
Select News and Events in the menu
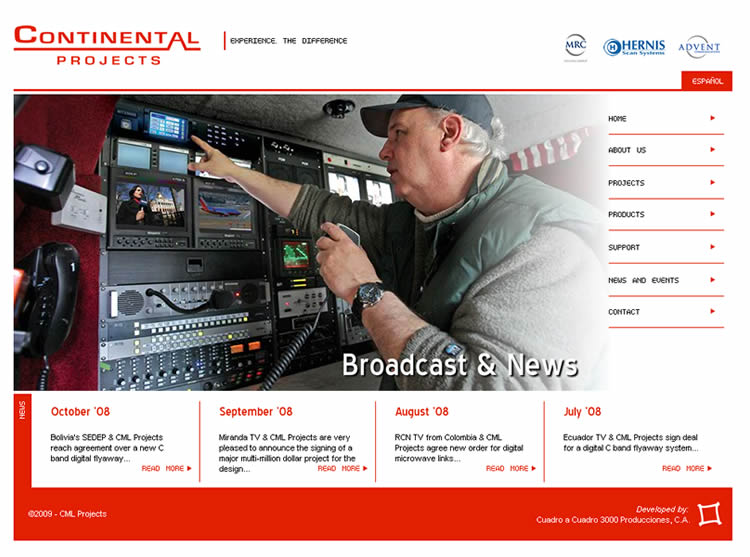click(x=643, y=280)
